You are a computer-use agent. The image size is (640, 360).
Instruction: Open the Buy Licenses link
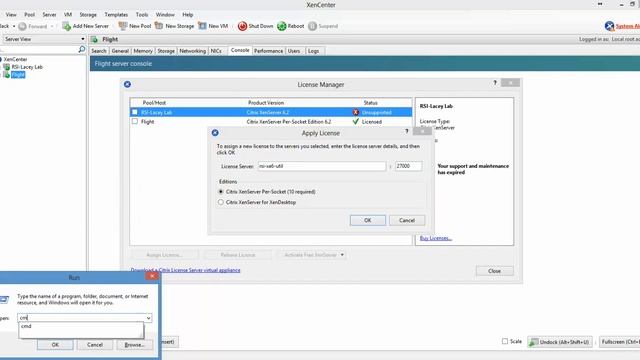point(436,238)
